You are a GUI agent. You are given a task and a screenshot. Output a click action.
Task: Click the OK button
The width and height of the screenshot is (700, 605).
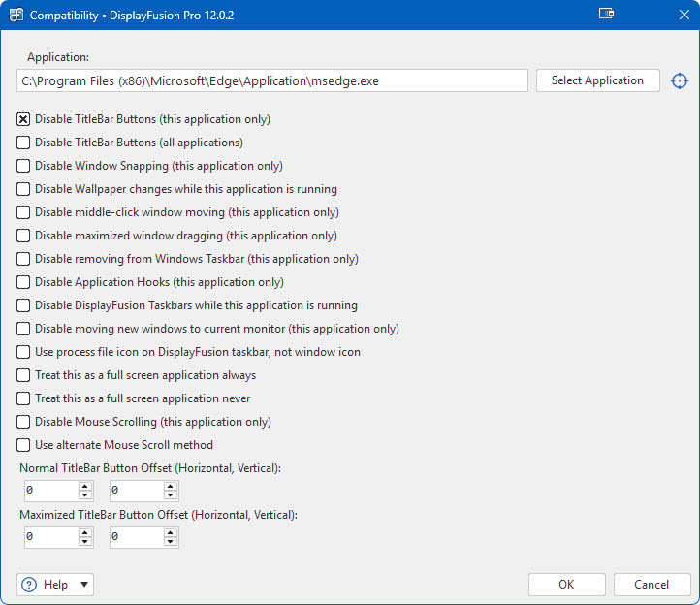click(566, 585)
